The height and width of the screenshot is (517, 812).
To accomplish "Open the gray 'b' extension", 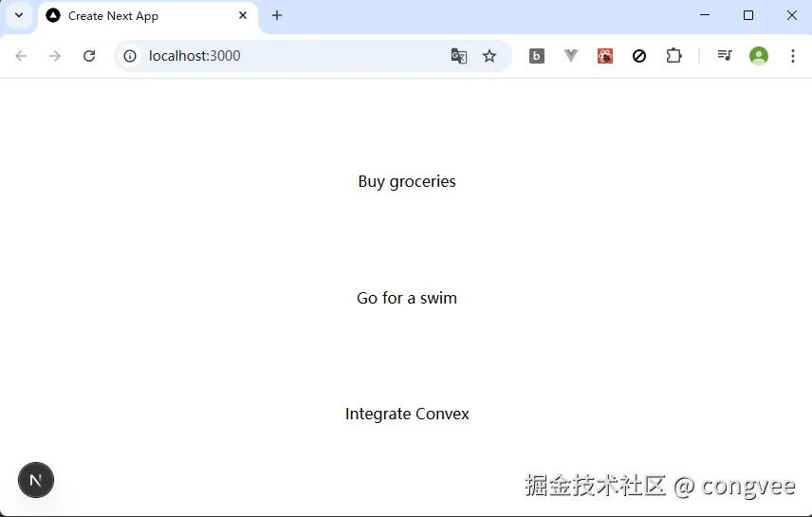I will 537,55.
